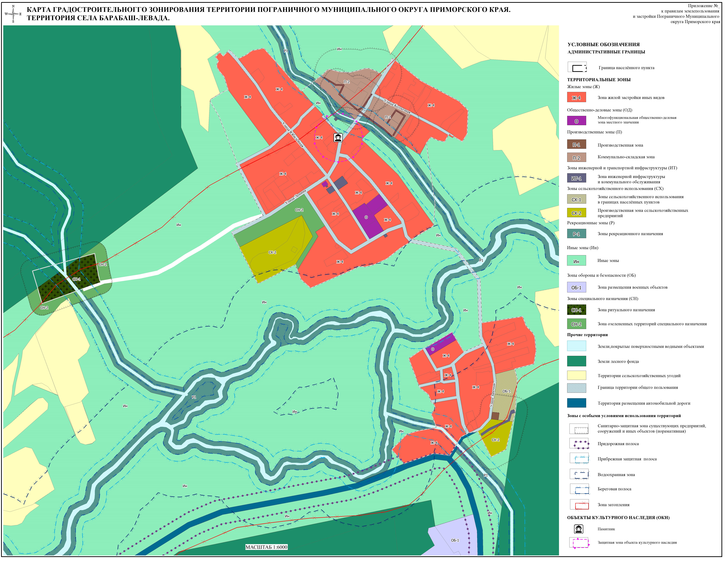Click the green СН-2 legend swatch
Viewport: 728px width, 561px height.
click(x=577, y=324)
